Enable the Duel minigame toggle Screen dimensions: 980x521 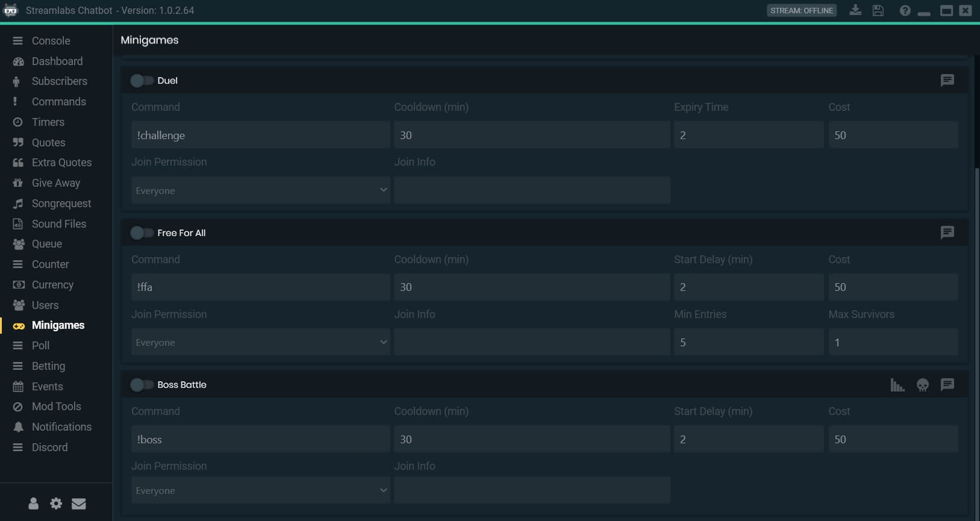point(142,81)
